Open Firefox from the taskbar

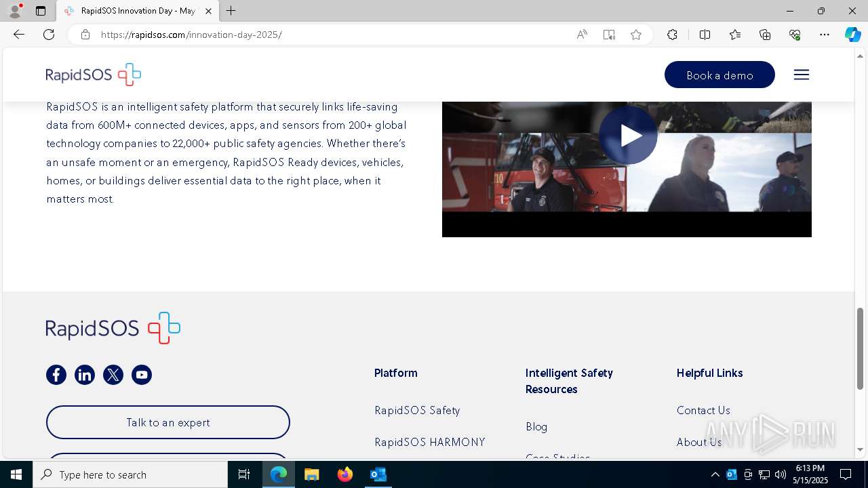click(345, 474)
